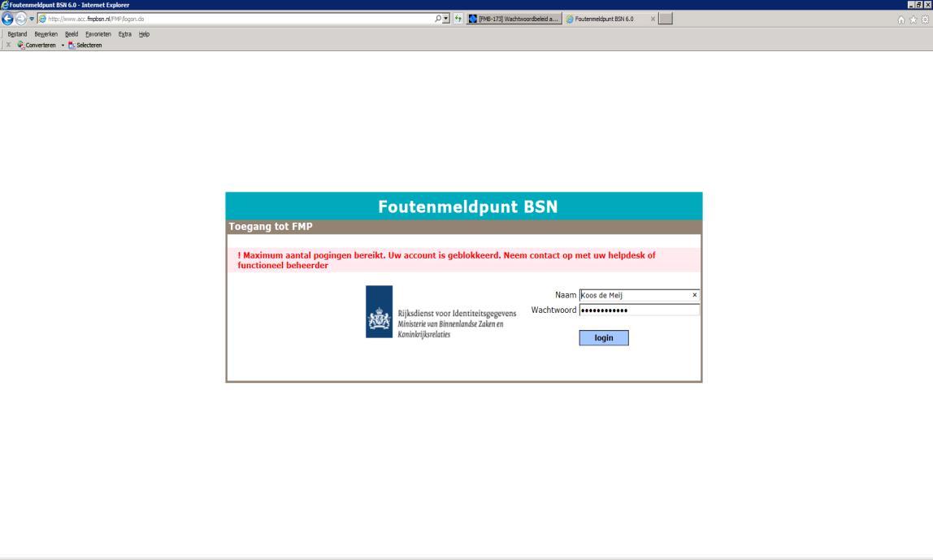Go back with the browser Back arrow
933x560 pixels.
7,19
